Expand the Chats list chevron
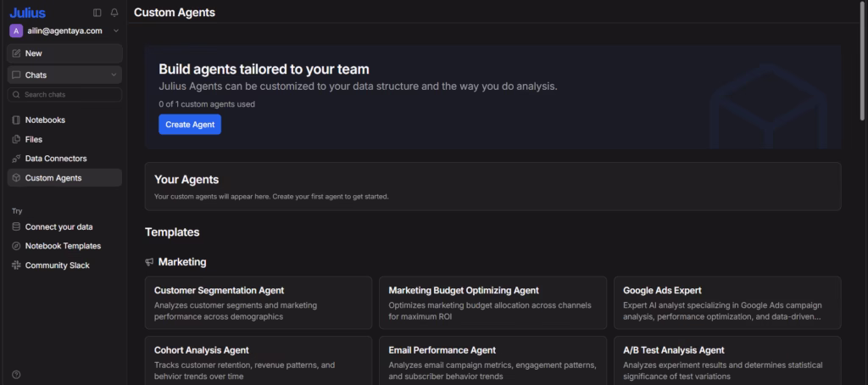The height and width of the screenshot is (385, 868). pos(114,75)
